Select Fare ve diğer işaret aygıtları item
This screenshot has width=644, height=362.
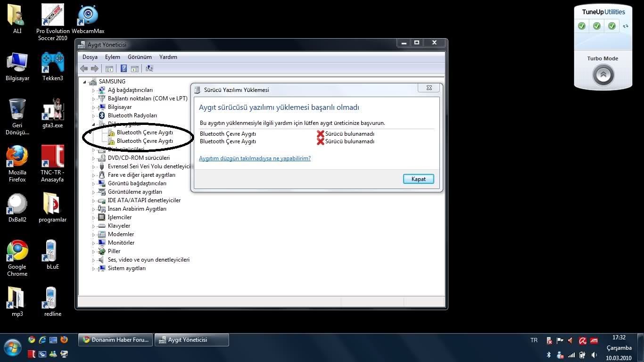point(141,175)
